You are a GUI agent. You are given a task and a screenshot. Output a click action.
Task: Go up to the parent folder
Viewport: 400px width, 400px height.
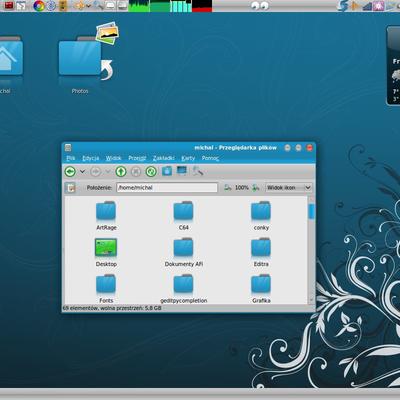coord(121,172)
